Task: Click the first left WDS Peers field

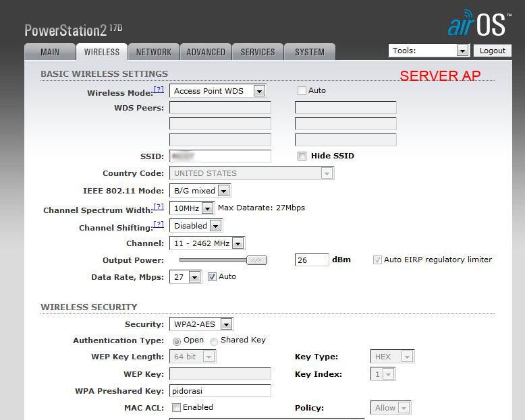Action: 220,108
